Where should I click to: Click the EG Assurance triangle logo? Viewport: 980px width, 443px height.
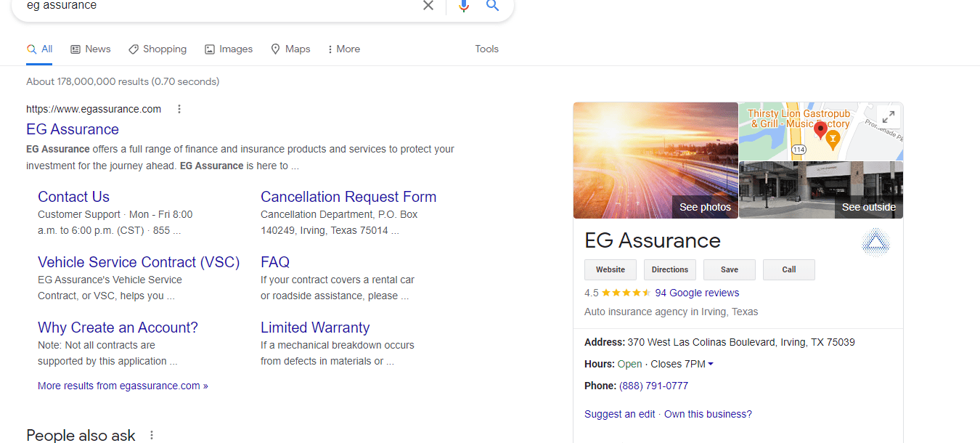click(875, 243)
